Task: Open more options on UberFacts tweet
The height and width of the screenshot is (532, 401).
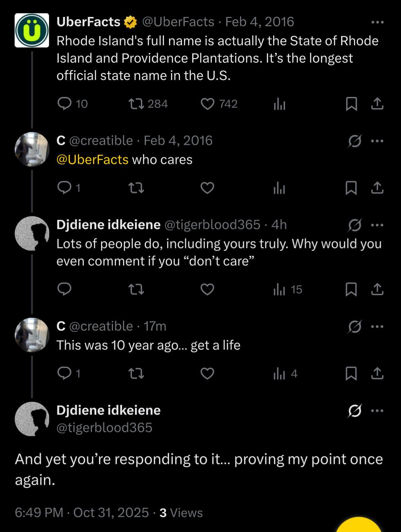Action: 377,22
